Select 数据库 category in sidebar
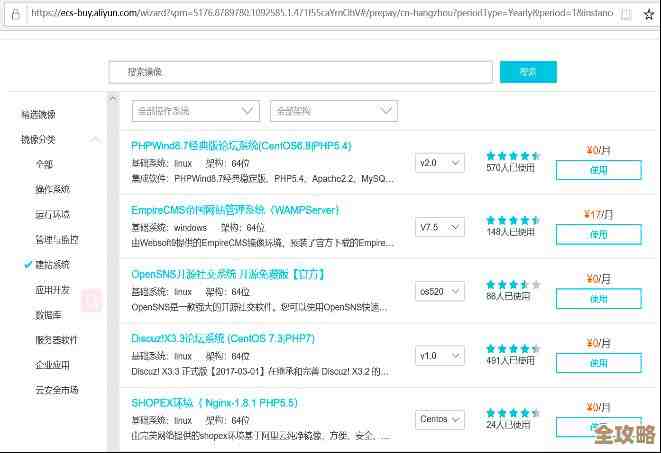 (x=50, y=315)
